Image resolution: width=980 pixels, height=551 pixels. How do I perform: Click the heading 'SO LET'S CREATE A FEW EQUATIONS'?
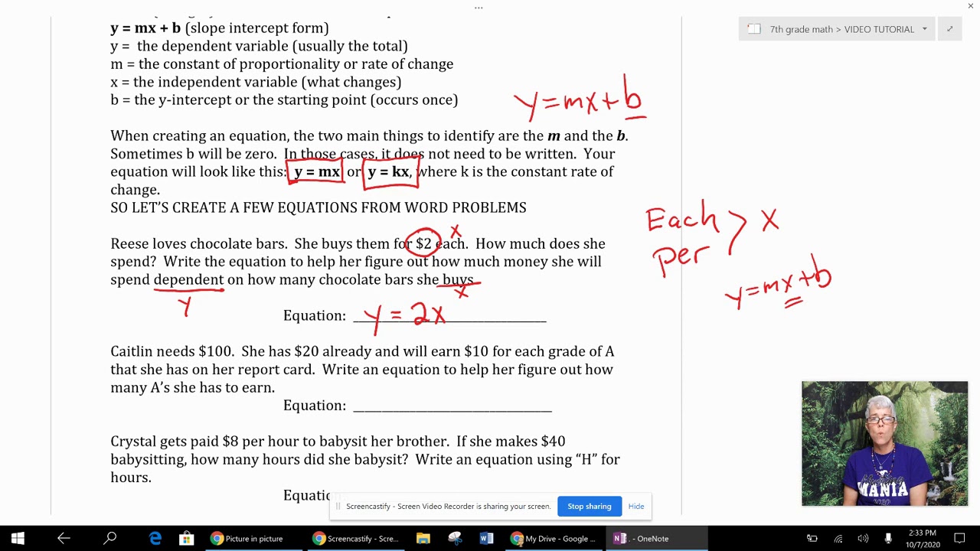click(x=318, y=207)
